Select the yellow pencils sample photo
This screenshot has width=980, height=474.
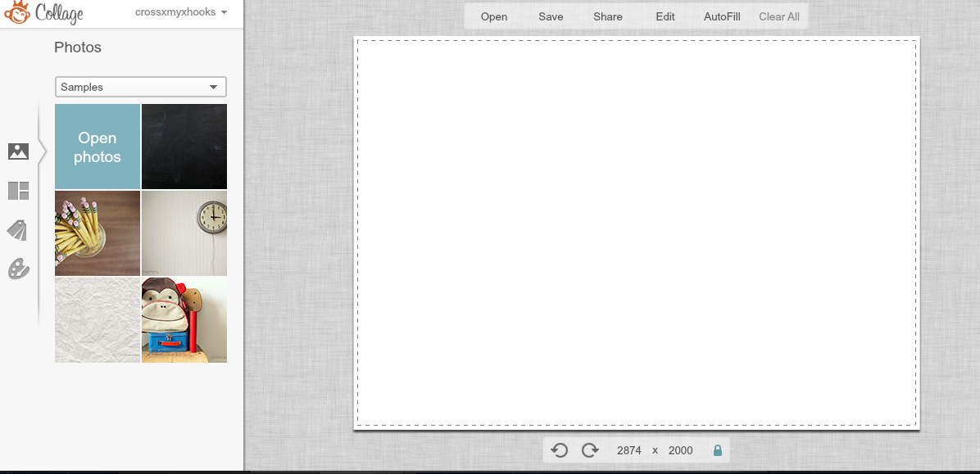[x=98, y=233]
